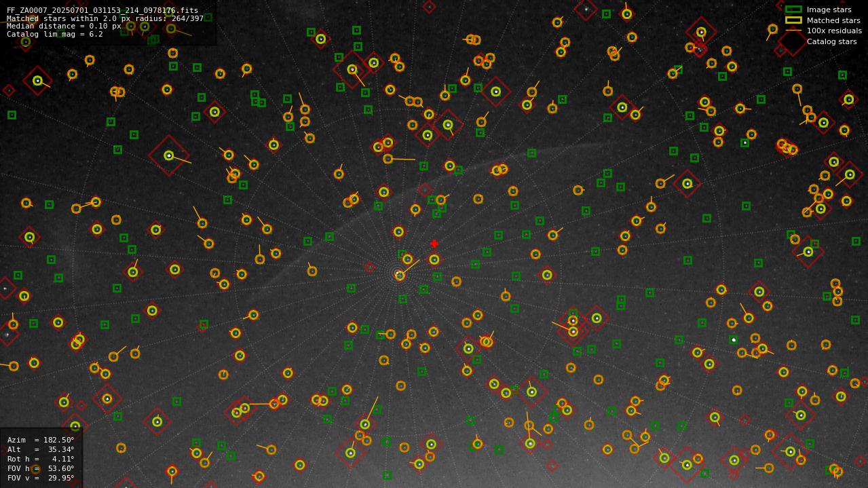This screenshot has width=868, height=488.
Task: Click the 'Alt = 35.34°' readout
Action: point(41,449)
